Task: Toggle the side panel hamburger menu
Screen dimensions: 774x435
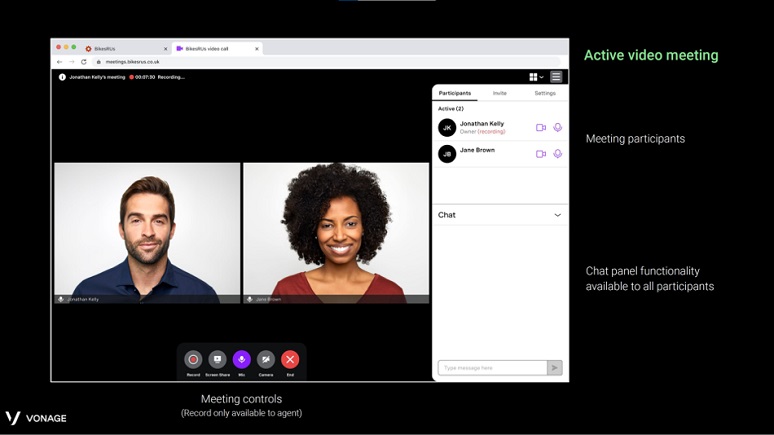Action: pyautogui.click(x=557, y=77)
